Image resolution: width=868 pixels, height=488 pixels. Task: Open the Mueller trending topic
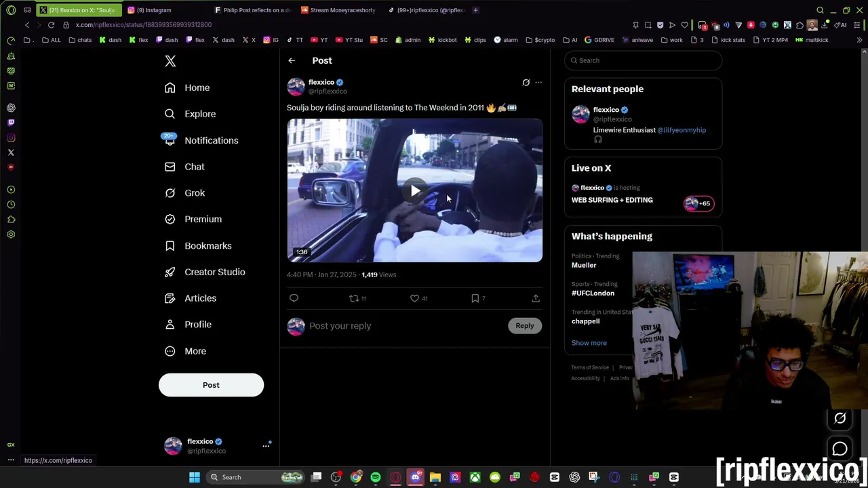[584, 265]
